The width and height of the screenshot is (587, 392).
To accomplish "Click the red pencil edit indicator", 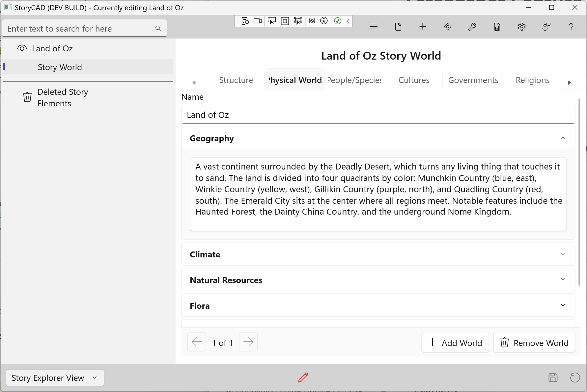I will point(303,377).
